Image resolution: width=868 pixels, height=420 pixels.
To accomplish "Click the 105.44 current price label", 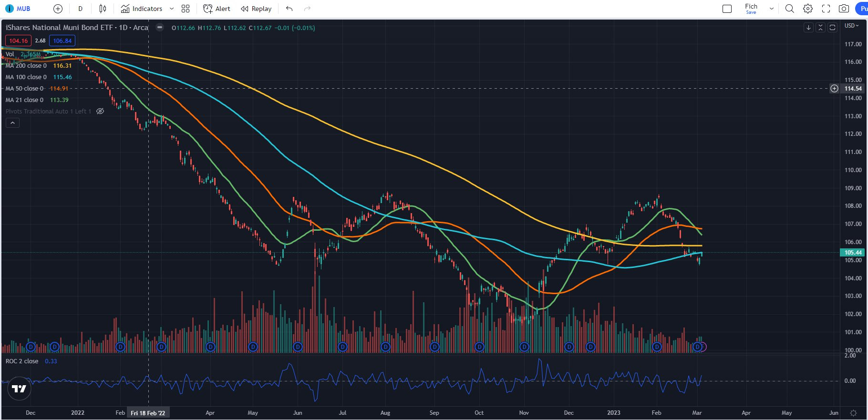I will (853, 253).
